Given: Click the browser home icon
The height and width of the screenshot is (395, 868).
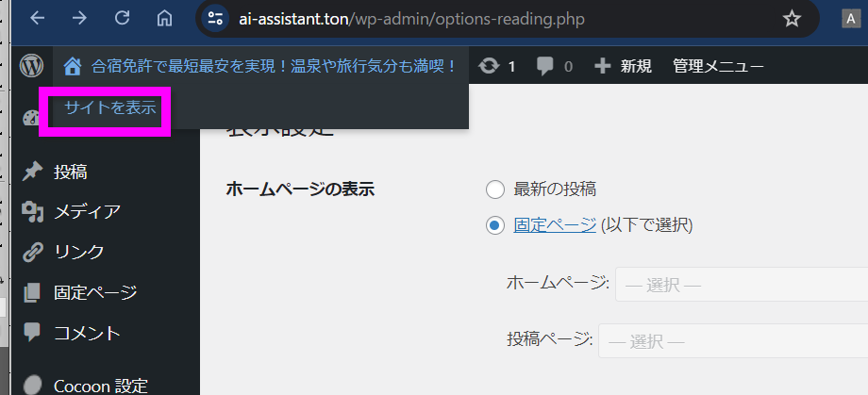Looking at the screenshot, I should pyautogui.click(x=165, y=18).
